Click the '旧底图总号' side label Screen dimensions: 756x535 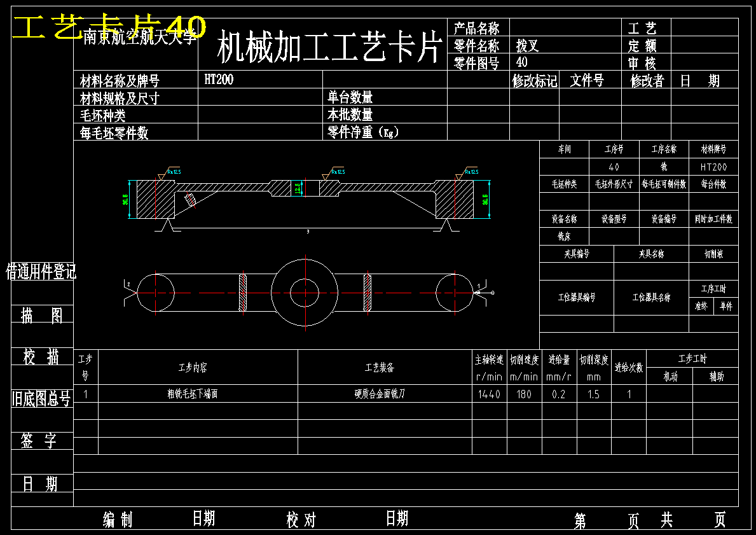point(41,398)
